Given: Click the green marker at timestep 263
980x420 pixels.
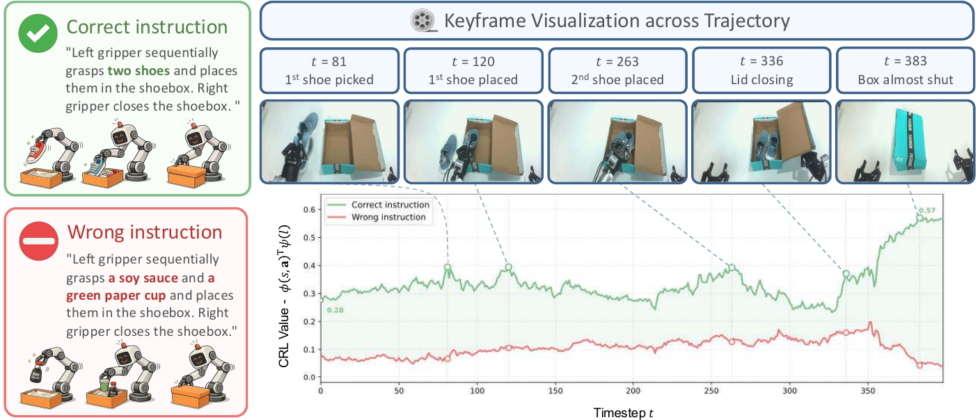Looking at the screenshot, I should (x=732, y=268).
